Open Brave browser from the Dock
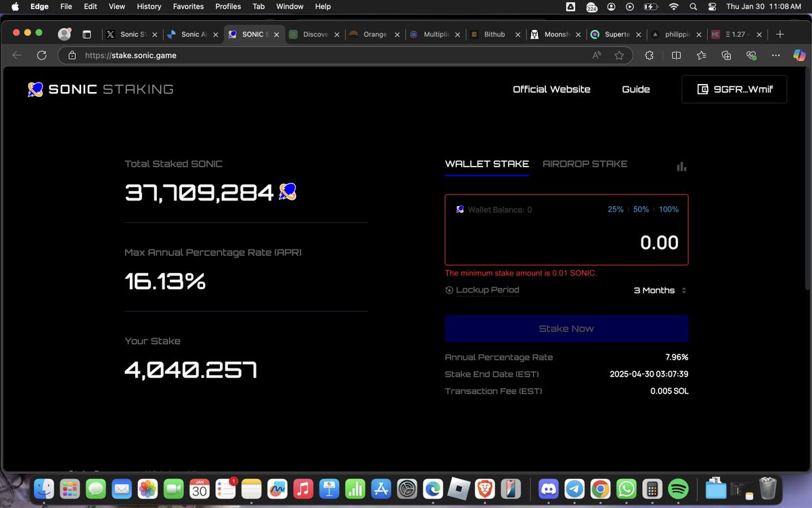 (x=484, y=488)
